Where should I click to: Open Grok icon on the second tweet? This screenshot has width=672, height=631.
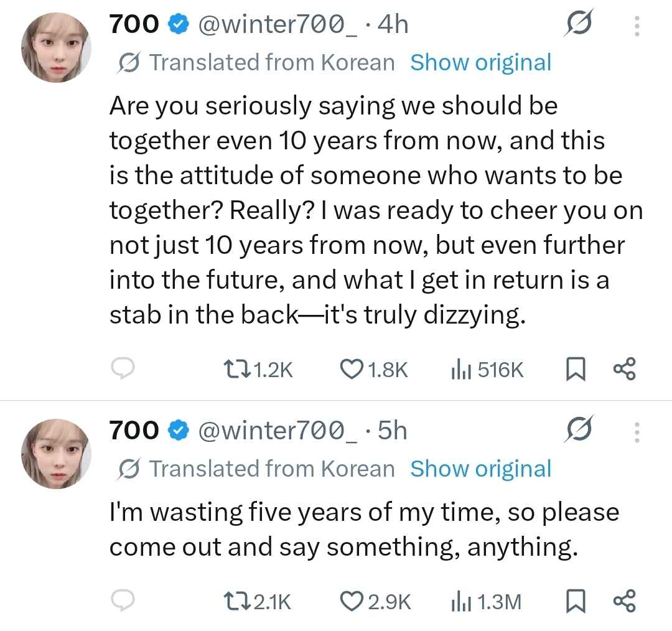(x=579, y=429)
